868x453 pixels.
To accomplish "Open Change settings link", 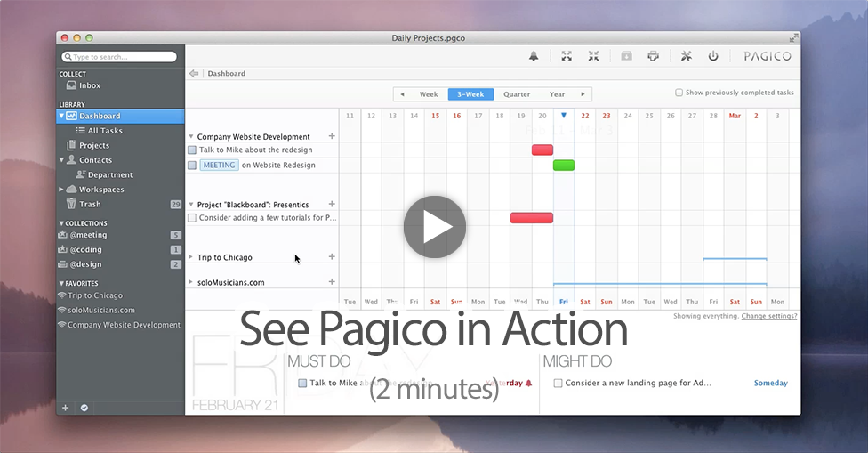I will coord(769,316).
